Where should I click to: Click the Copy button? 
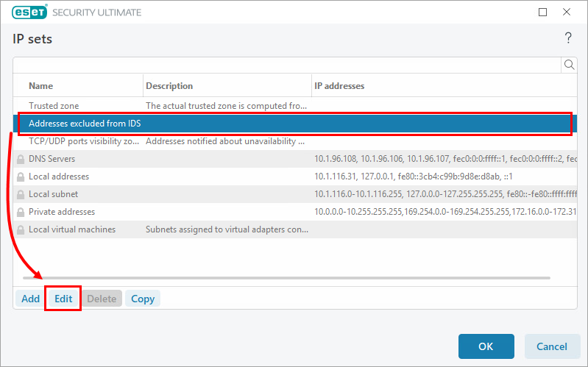coord(143,299)
